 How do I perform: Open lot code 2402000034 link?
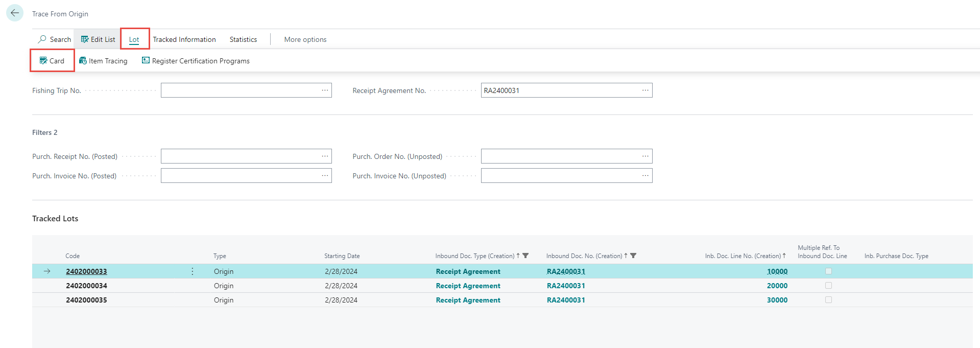pyautogui.click(x=86, y=286)
